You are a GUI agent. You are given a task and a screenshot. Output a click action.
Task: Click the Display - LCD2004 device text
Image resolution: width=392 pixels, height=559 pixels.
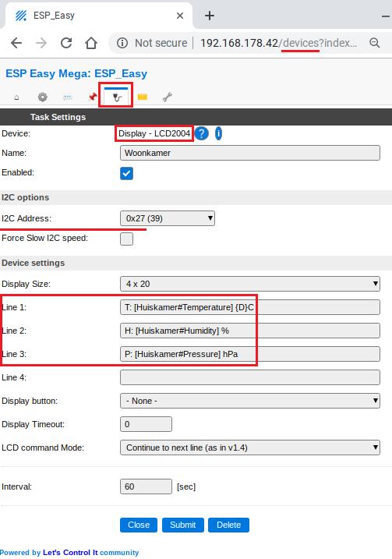pyautogui.click(x=154, y=133)
